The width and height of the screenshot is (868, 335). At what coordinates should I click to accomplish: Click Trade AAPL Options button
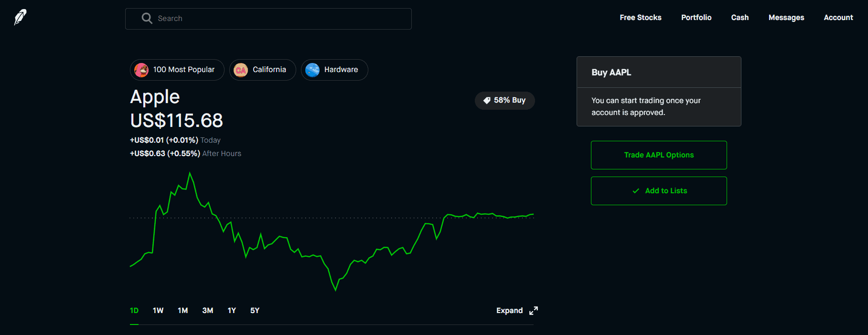coord(659,155)
